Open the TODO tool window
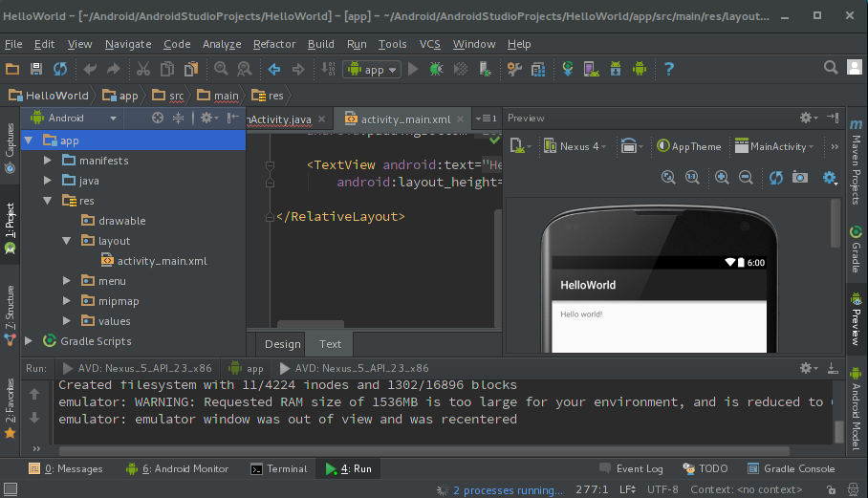Viewport: 868px width, 498px height. click(x=705, y=468)
